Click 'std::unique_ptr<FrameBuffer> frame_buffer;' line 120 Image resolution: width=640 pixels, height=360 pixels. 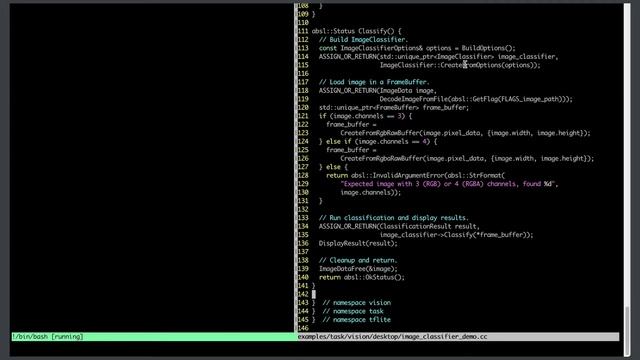tap(394, 108)
